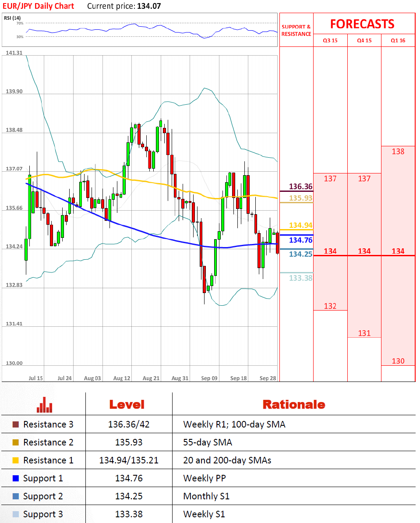Click the 20 and 200-day SMAs rationale
Viewport: 420px width, 523px height.
click(x=227, y=460)
